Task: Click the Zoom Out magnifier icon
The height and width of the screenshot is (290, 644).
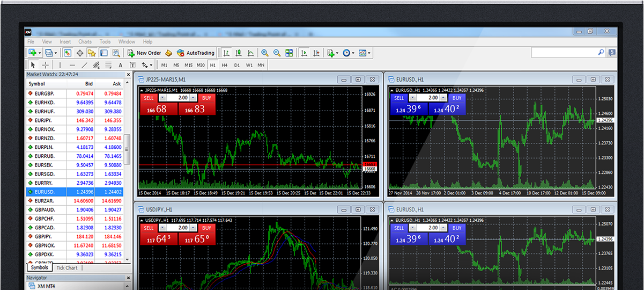Action: click(277, 53)
